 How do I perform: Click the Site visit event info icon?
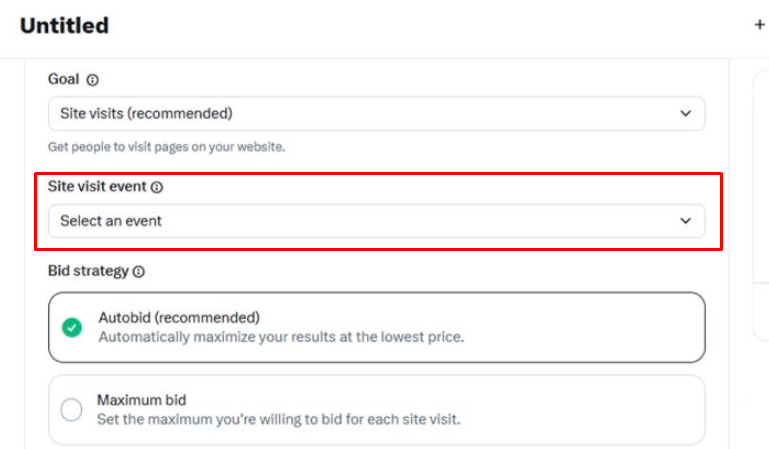pos(156,187)
